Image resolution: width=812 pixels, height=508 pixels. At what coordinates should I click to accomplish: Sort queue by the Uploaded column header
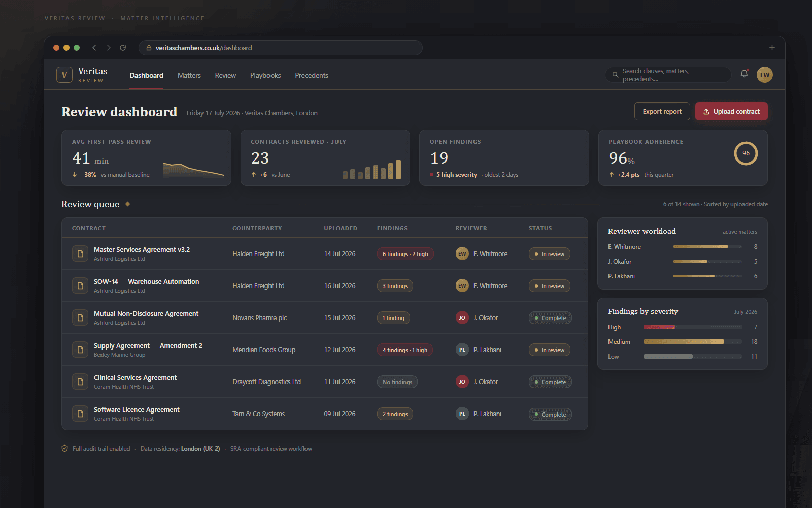pyautogui.click(x=341, y=228)
